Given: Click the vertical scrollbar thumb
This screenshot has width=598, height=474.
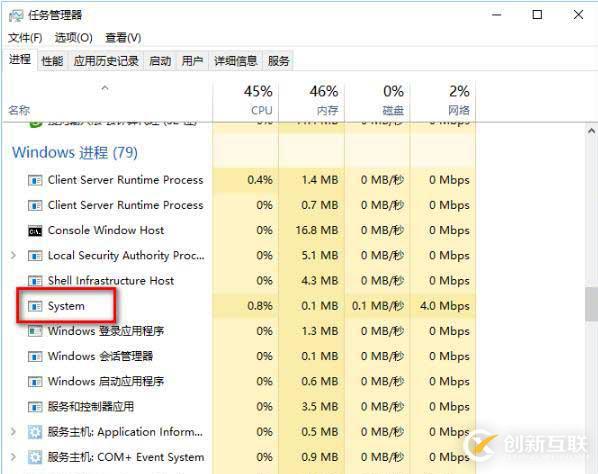Looking at the screenshot, I should tap(591, 304).
